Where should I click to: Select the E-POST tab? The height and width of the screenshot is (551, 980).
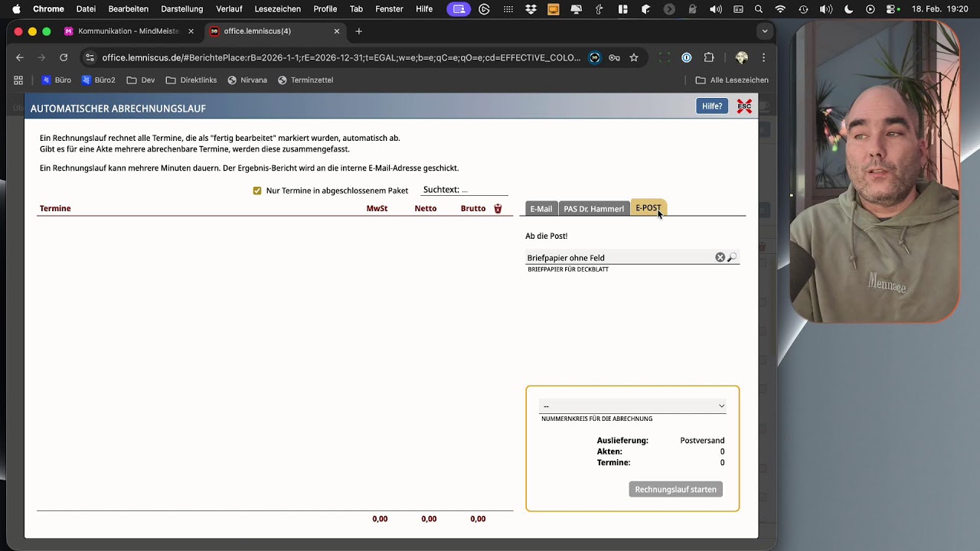click(x=648, y=208)
